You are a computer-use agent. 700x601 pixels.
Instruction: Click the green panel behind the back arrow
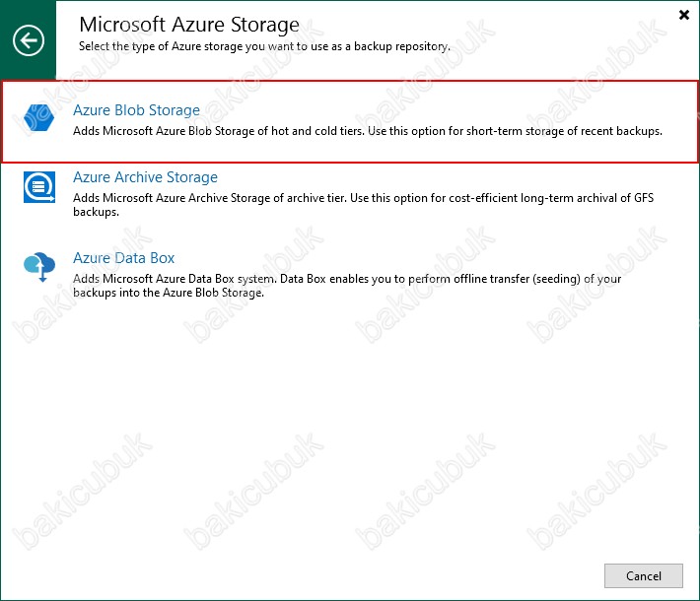[29, 40]
